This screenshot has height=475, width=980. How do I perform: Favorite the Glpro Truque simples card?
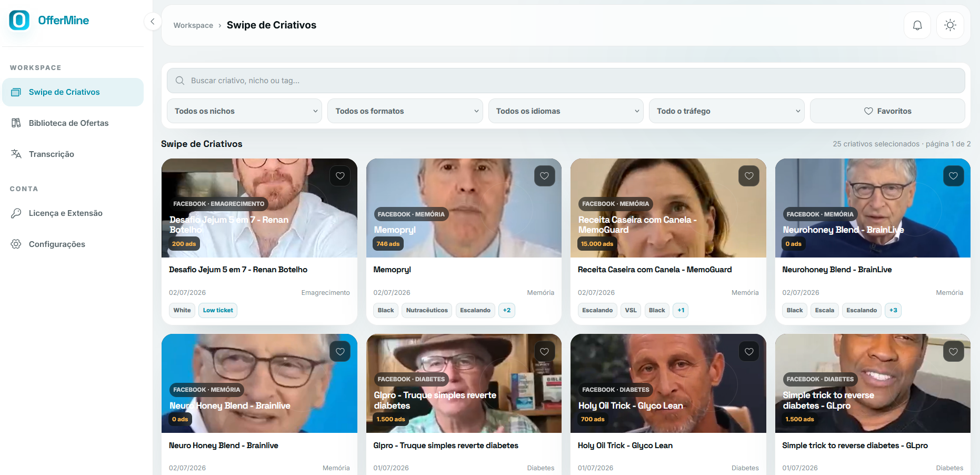point(544,351)
